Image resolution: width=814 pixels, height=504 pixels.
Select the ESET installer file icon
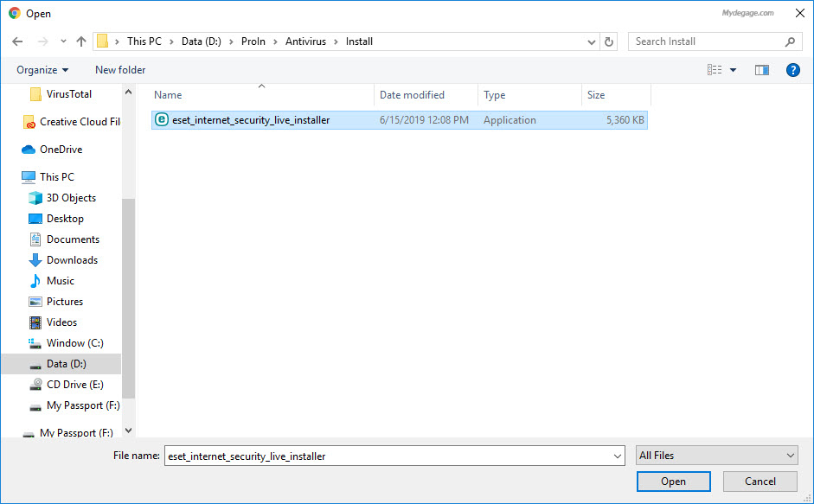pyautogui.click(x=161, y=120)
